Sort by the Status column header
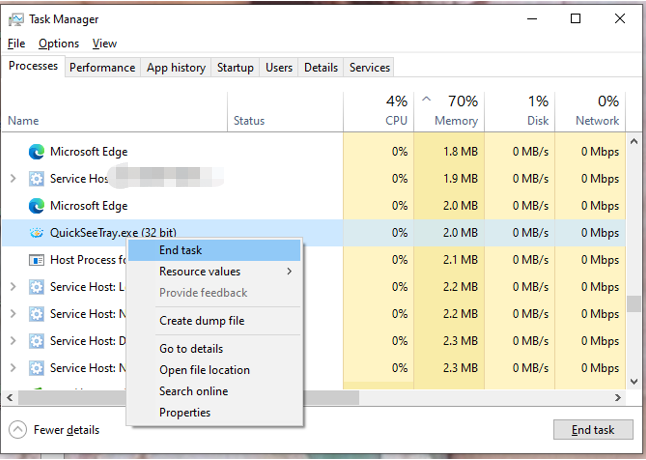Image resolution: width=646 pixels, height=460 pixels. click(285, 111)
